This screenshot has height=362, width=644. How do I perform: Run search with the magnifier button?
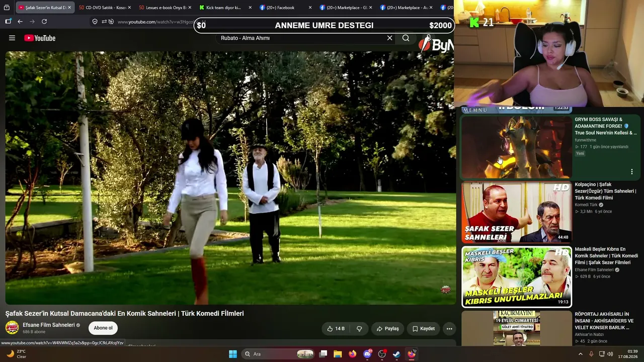[x=406, y=38]
